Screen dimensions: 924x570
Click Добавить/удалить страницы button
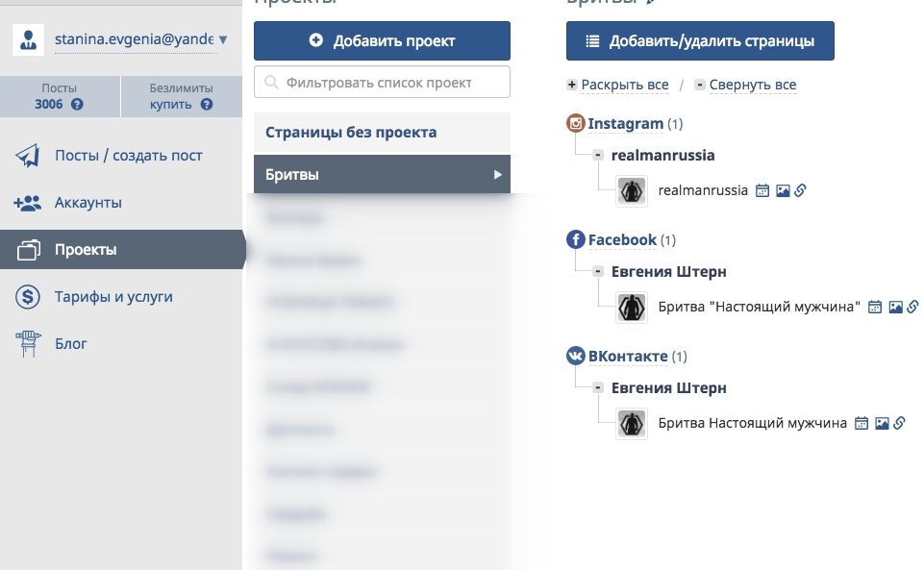pos(700,40)
